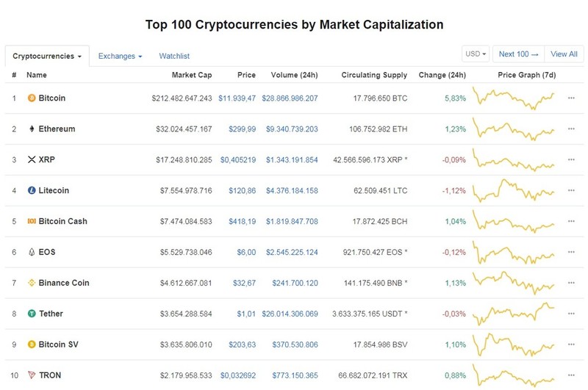Click the Tether green logo icon
Screen dimensions: 588x390
point(32,314)
